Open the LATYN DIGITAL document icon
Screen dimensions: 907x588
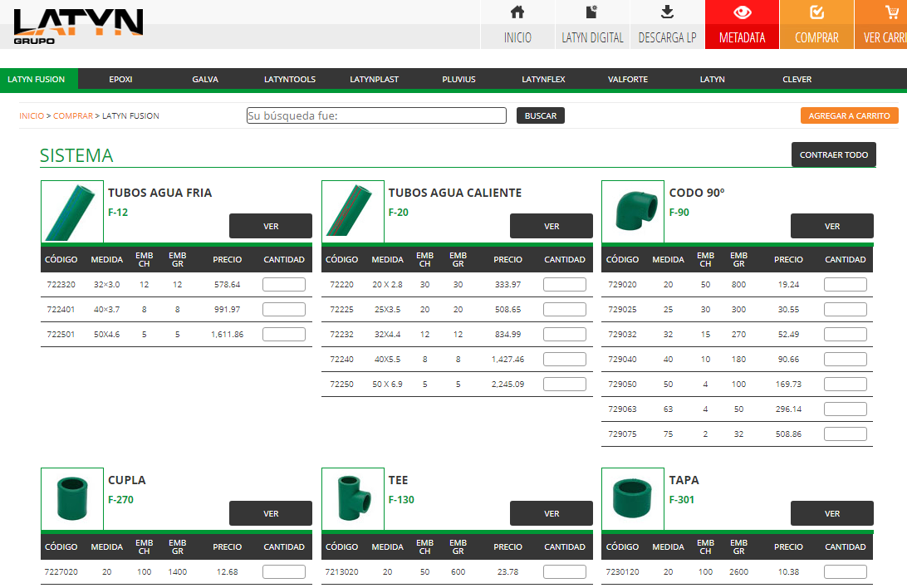pyautogui.click(x=591, y=12)
